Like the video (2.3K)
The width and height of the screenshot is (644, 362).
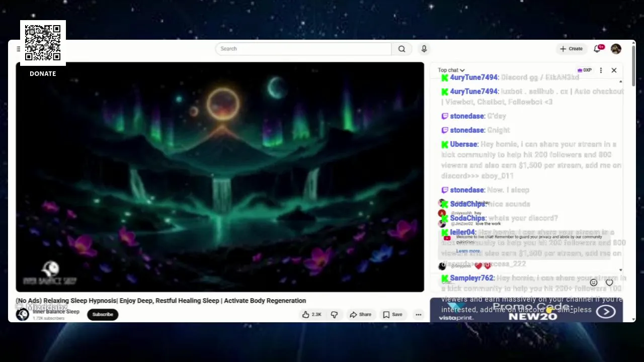pos(311,315)
